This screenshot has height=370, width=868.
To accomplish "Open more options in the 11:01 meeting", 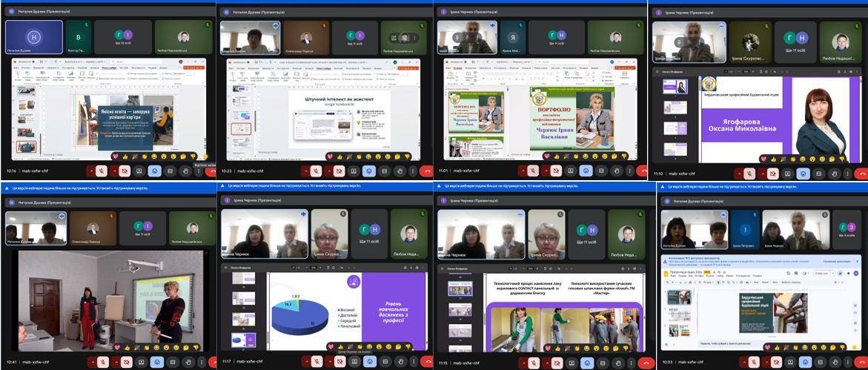I will (630, 171).
